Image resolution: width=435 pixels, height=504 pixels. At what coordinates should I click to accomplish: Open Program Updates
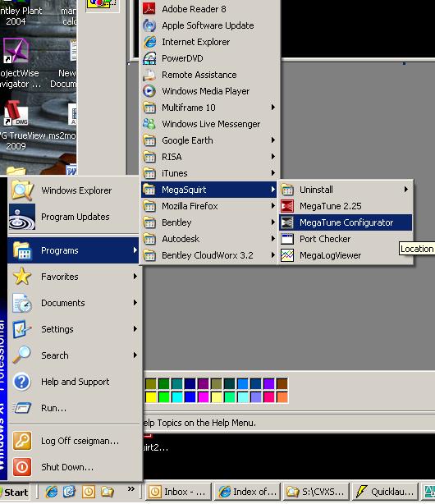pyautogui.click(x=74, y=217)
